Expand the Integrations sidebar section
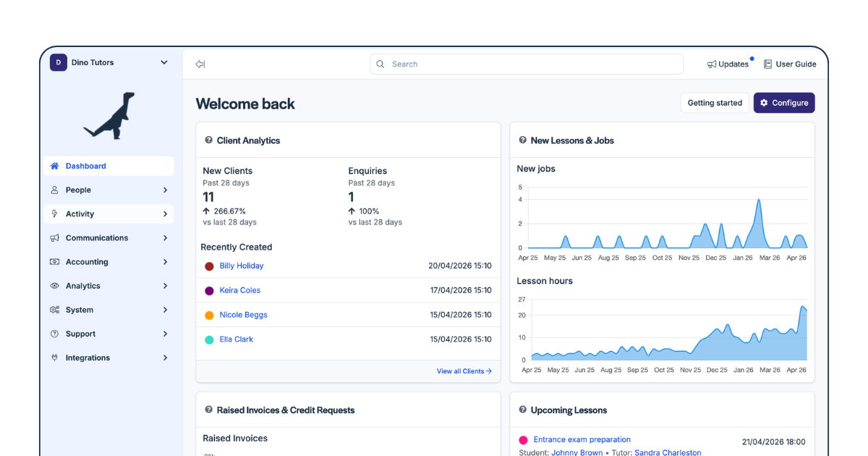Screen dimensions: 868x456 tap(165, 358)
